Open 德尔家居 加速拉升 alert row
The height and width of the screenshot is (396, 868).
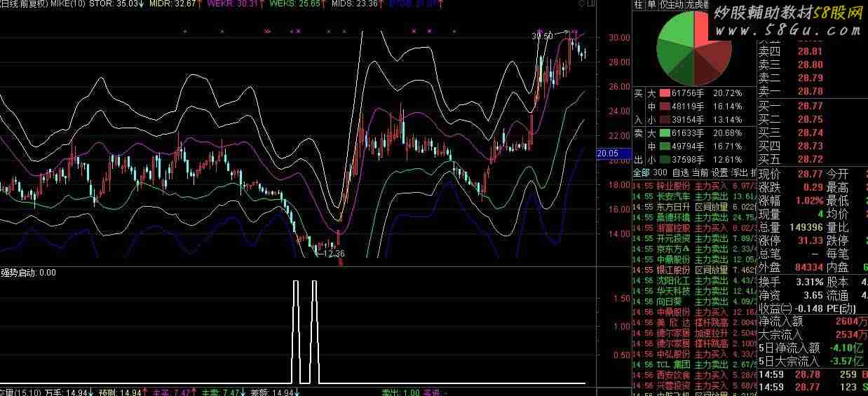click(694, 333)
